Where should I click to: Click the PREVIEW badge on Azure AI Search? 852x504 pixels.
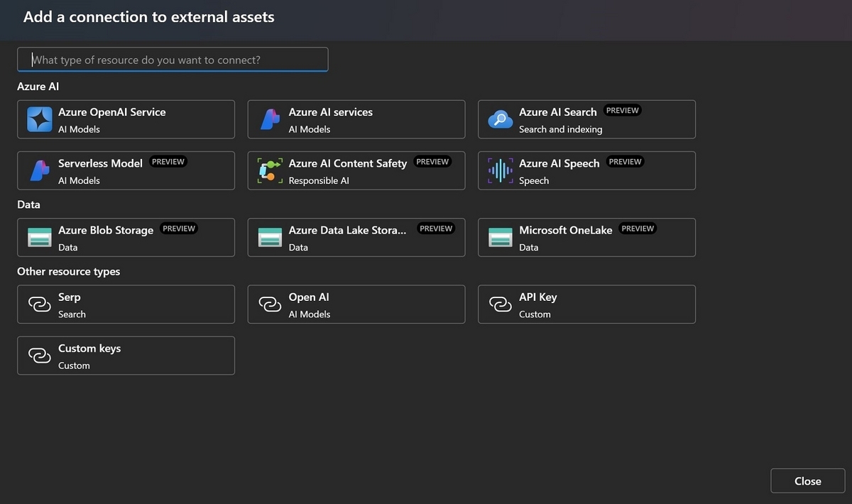[x=623, y=111]
